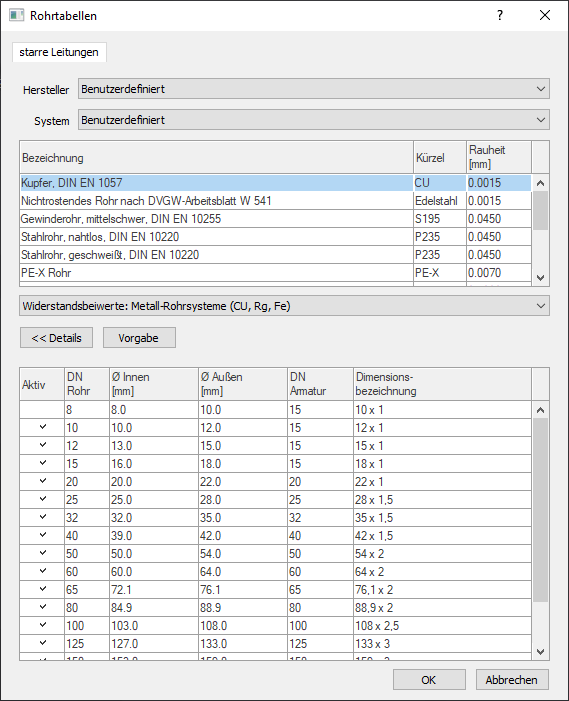569x701 pixels.
Task: Select row Kupfer, DIN EN 1057
Action: (x=275, y=183)
